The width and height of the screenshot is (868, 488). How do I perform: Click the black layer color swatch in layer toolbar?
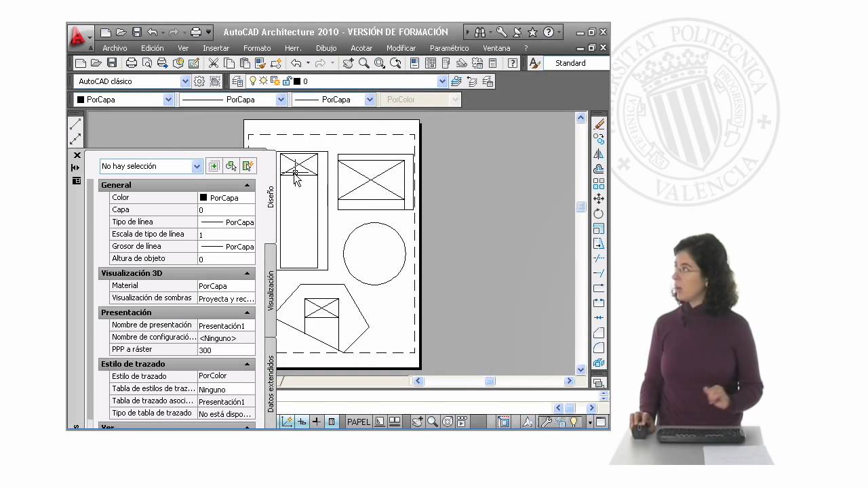pyautogui.click(x=296, y=81)
